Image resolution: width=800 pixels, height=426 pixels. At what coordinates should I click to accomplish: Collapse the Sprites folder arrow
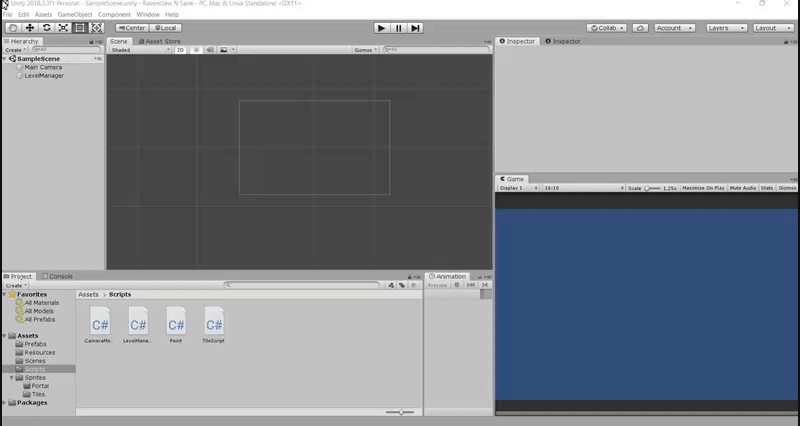pyautogui.click(x=12, y=378)
